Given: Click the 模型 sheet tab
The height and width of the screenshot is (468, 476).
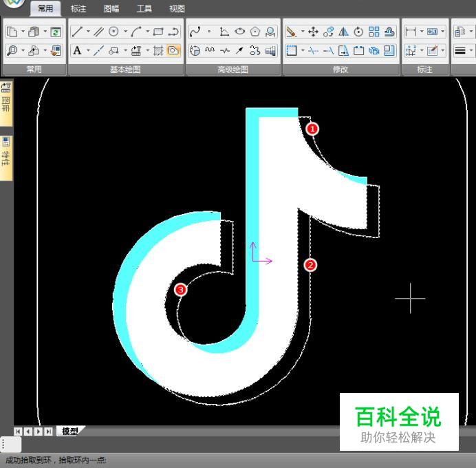Looking at the screenshot, I should [x=69, y=432].
